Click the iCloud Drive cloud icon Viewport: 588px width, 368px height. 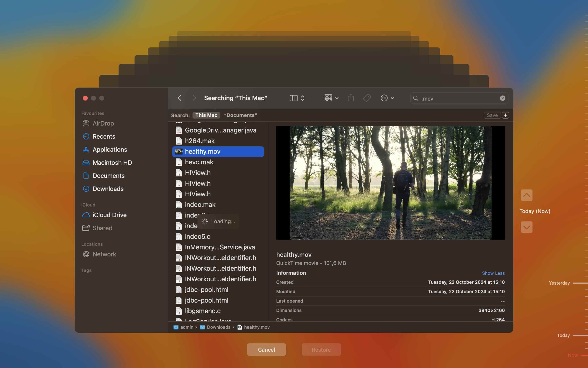click(86, 215)
